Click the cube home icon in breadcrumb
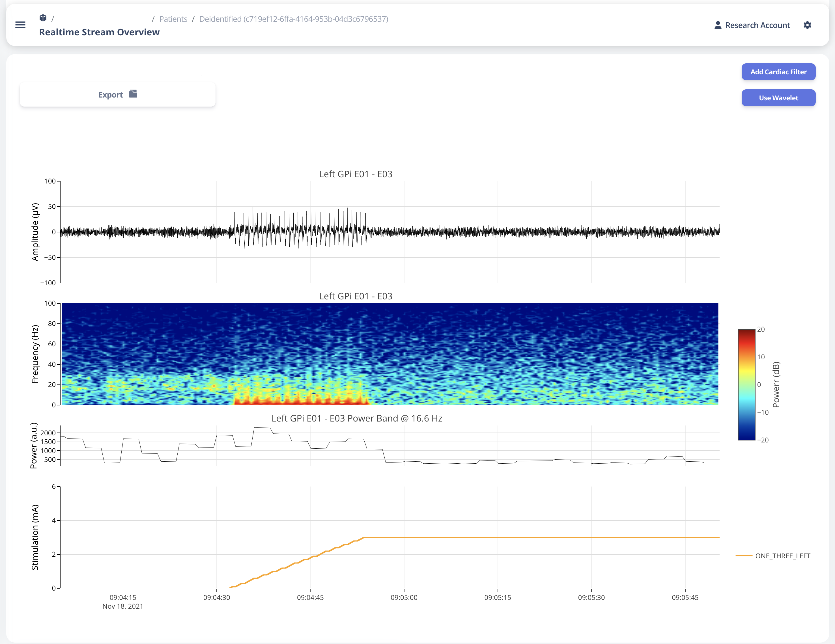The image size is (835, 644). tap(43, 18)
